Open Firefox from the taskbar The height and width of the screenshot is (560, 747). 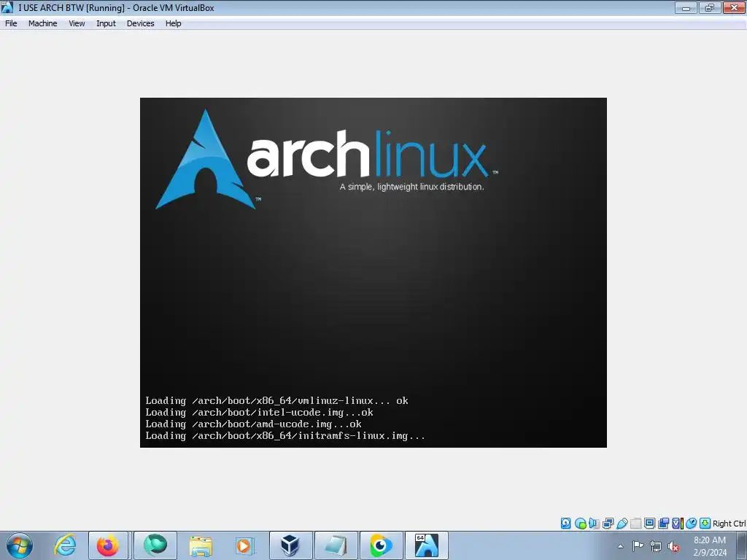tap(108, 545)
